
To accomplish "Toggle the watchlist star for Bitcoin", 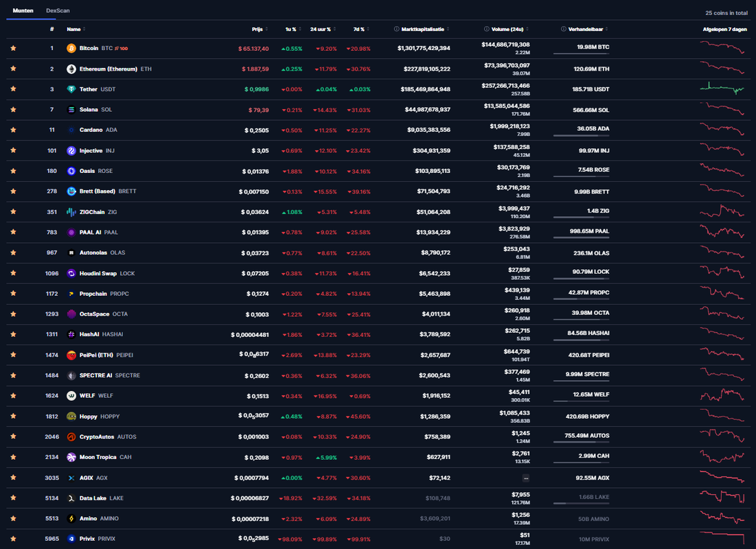I will 14,48.
